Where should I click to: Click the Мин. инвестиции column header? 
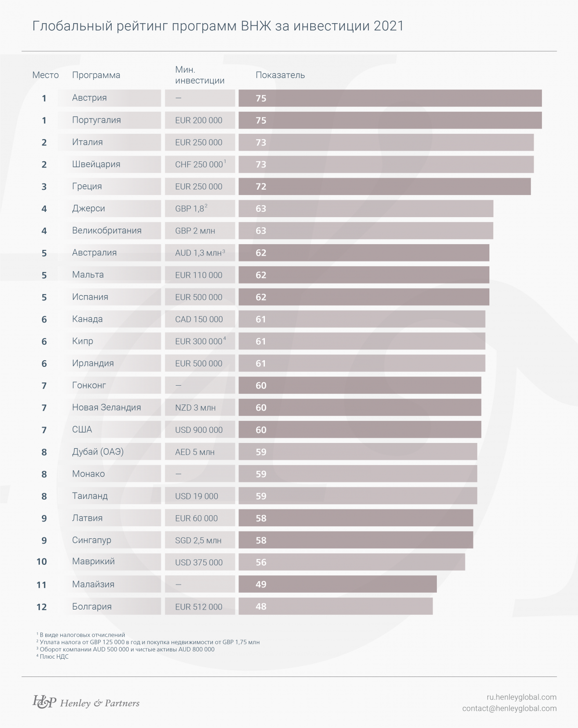click(199, 75)
